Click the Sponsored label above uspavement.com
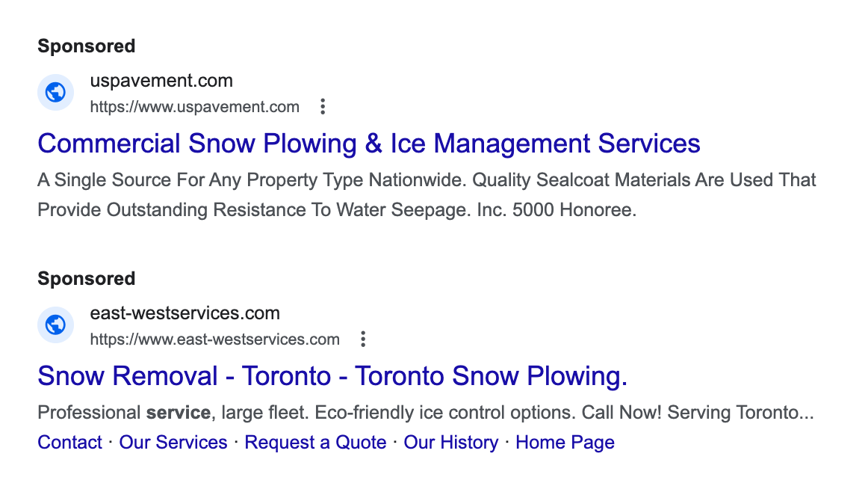Image resolution: width=868 pixels, height=495 pixels. click(x=87, y=46)
